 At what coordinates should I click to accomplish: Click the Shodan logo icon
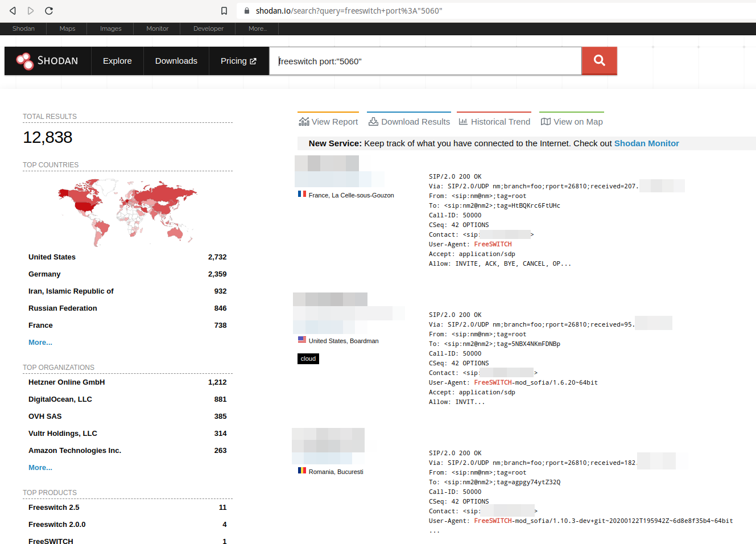pos(25,61)
